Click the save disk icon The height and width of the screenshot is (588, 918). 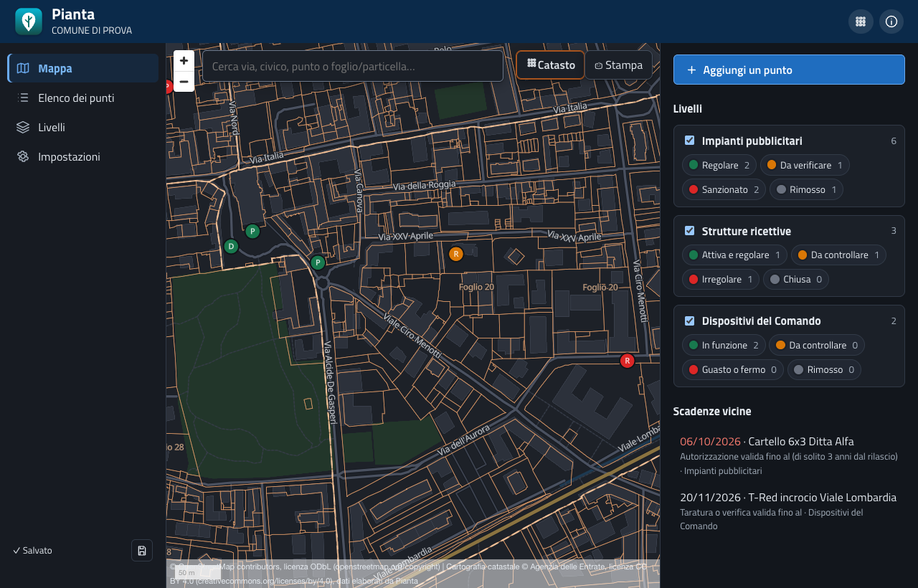(142, 550)
